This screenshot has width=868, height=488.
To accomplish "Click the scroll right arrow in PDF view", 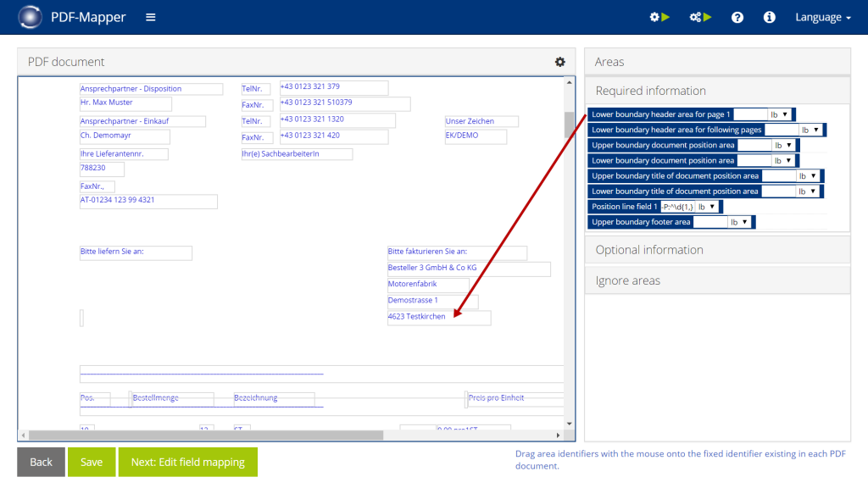I will pyautogui.click(x=558, y=435).
